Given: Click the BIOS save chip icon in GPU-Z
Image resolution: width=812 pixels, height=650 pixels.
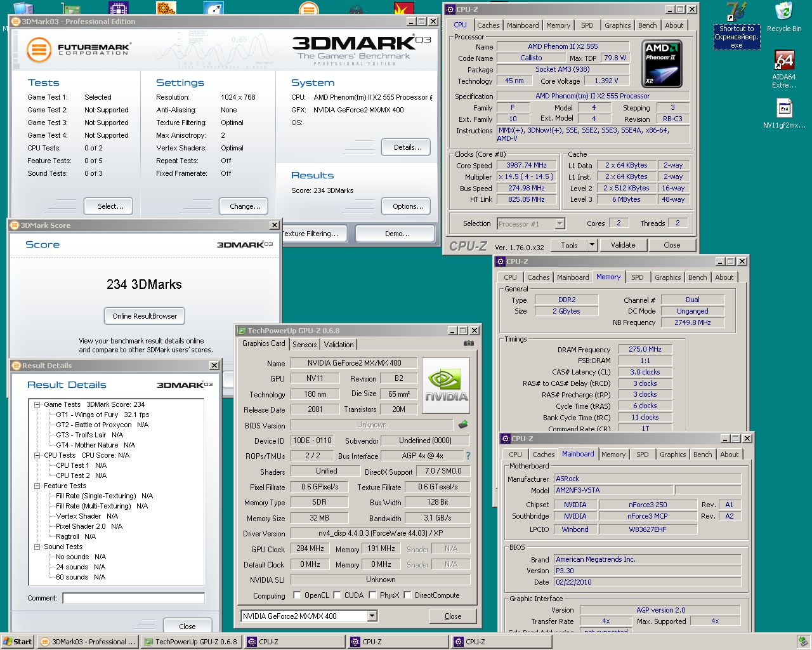Looking at the screenshot, I should (x=463, y=425).
